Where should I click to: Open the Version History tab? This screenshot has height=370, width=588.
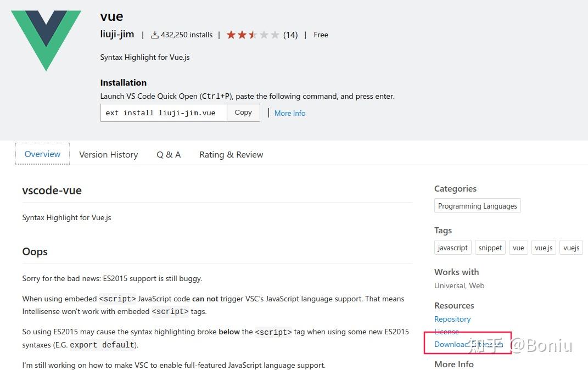coord(108,155)
